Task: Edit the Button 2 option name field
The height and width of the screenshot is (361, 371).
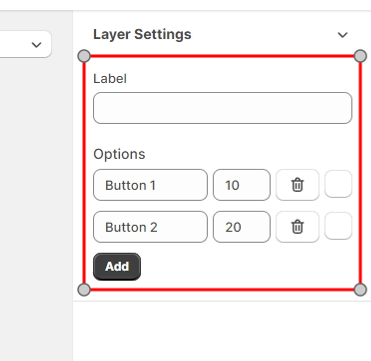Action: coord(150,227)
